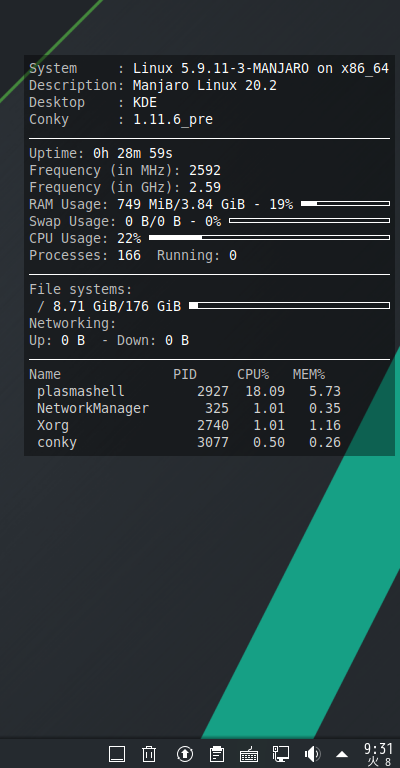The height and width of the screenshot is (768, 400).
Task: Click the 'Manjaro Linux 20.2' description text
Action: click(x=205, y=86)
